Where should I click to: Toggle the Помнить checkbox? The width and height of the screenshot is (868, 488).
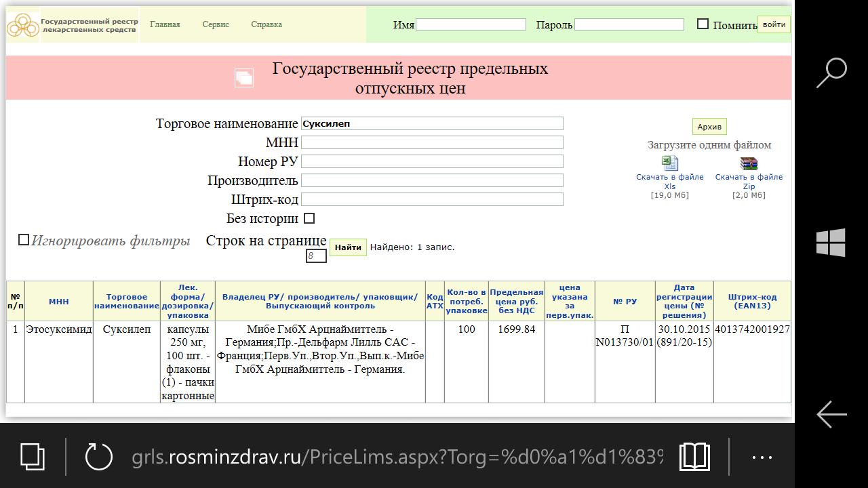[x=703, y=24]
